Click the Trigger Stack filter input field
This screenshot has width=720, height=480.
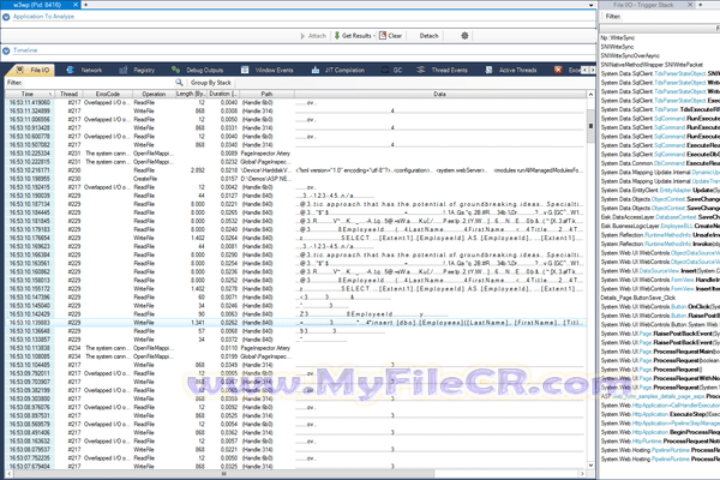pos(673,17)
